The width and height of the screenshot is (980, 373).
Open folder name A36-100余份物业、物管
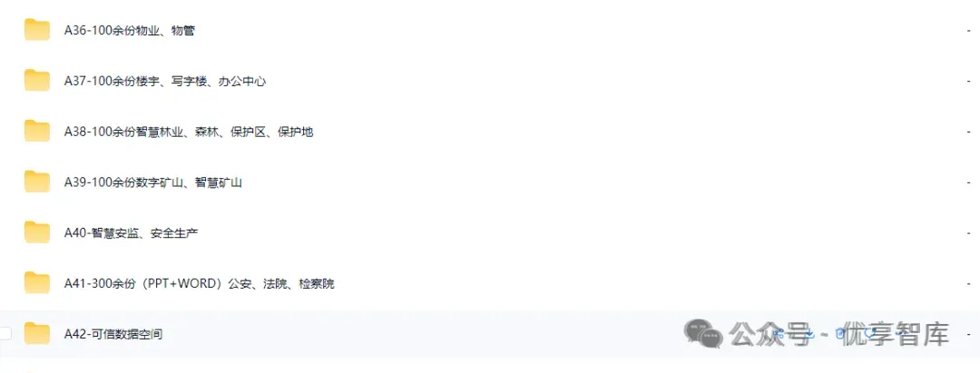tap(130, 30)
